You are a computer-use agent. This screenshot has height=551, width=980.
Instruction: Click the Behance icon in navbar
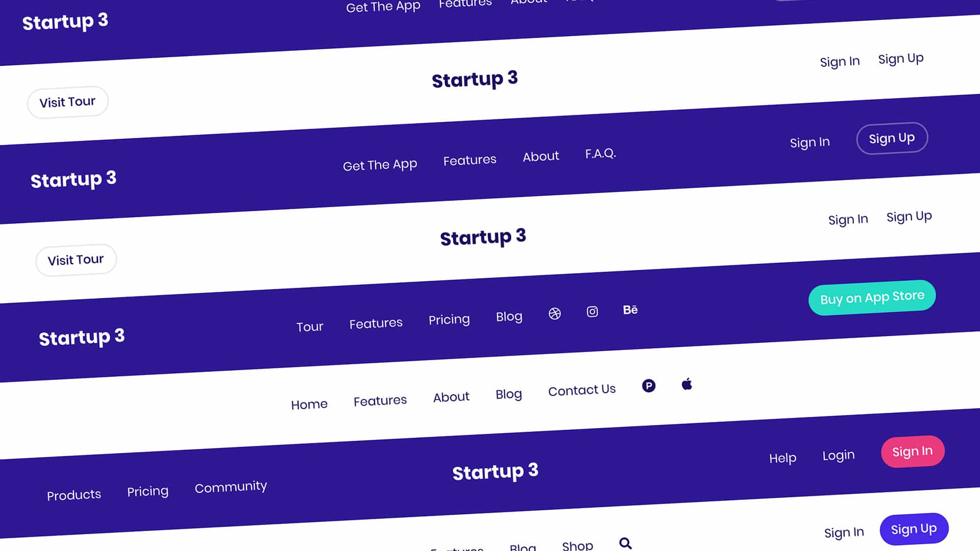pyautogui.click(x=629, y=310)
